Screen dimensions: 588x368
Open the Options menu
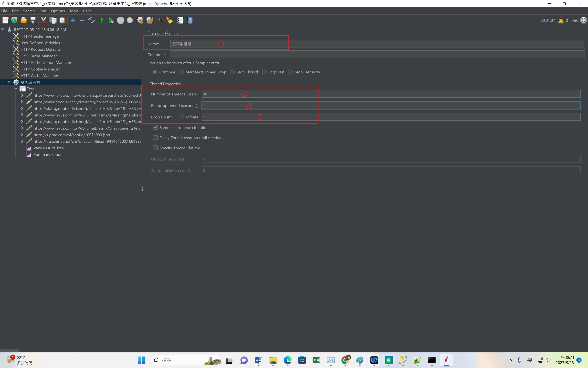click(58, 11)
